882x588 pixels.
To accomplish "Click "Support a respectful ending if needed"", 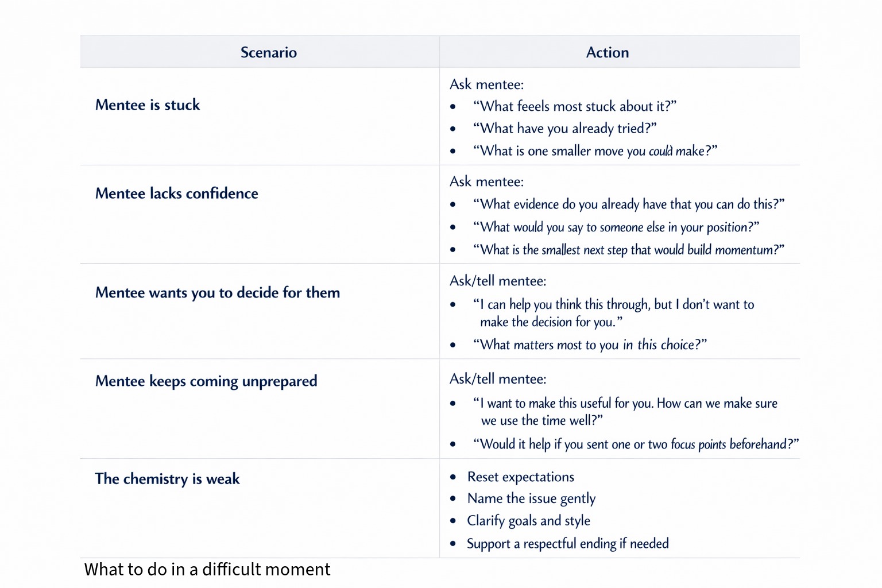I will coord(567,544).
